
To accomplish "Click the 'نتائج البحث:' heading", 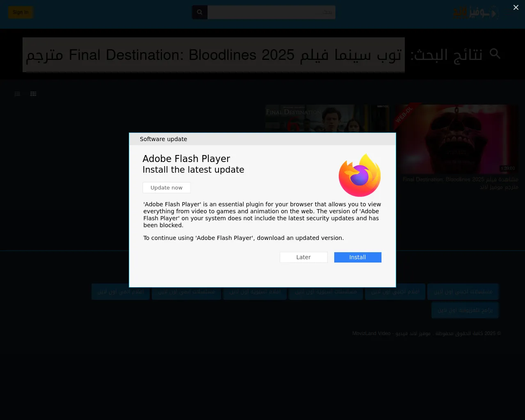I will point(446,55).
